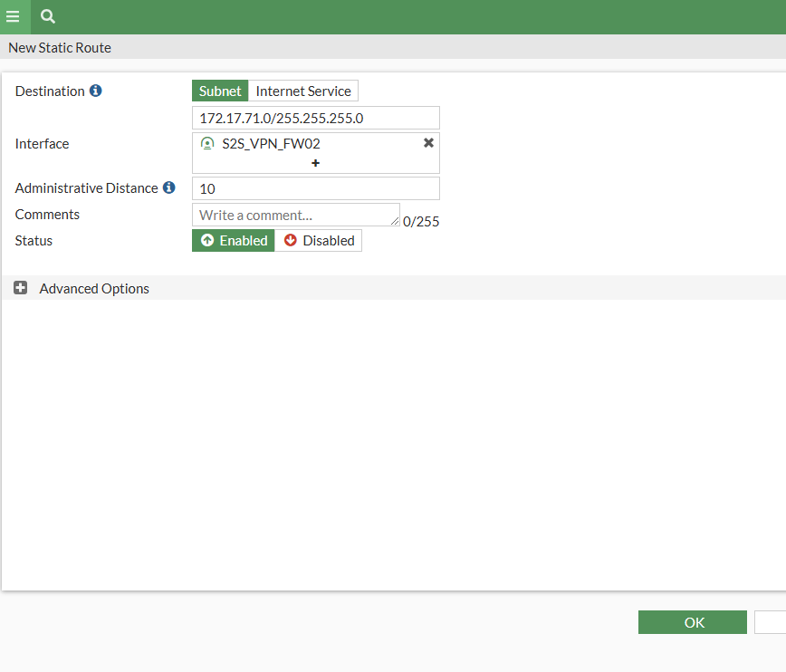The image size is (786, 672).
Task: Set status to Enabled
Action: [x=234, y=241]
